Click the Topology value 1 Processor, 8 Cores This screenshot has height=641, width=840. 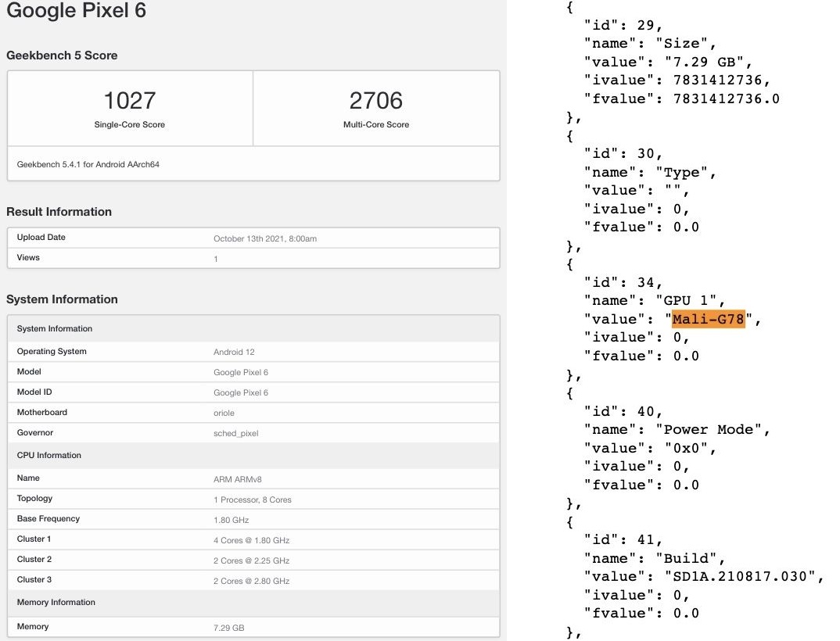(x=252, y=500)
